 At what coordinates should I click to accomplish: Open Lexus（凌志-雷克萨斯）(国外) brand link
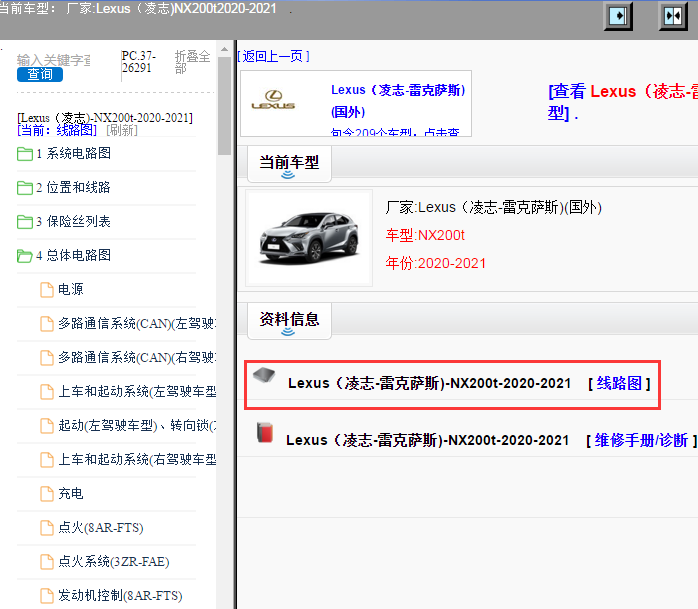398,101
